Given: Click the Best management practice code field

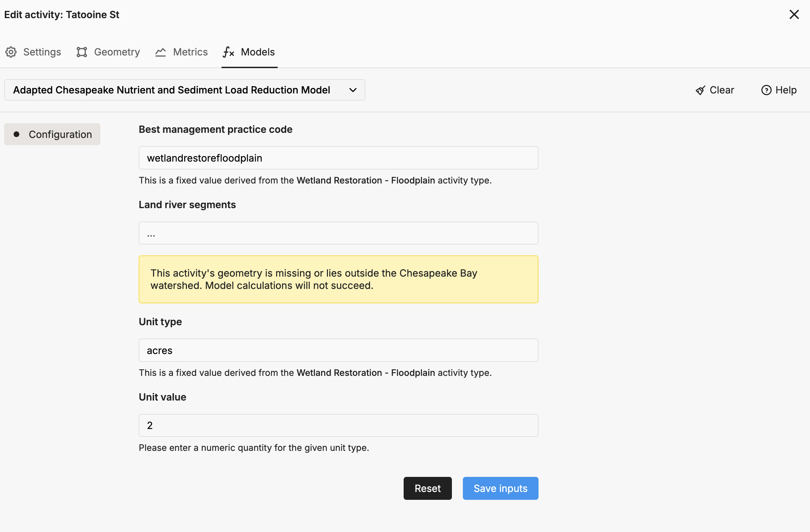Looking at the screenshot, I should pyautogui.click(x=338, y=158).
